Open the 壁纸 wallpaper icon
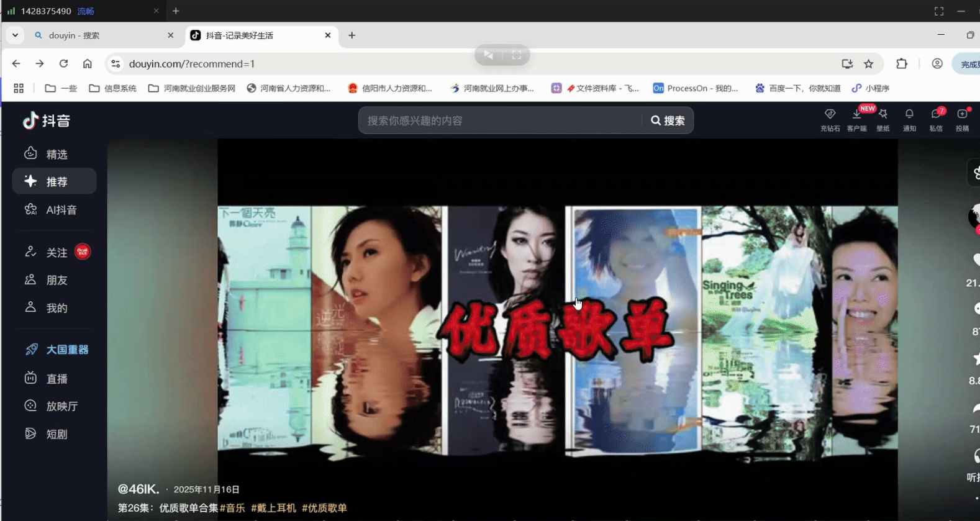980x521 pixels. (882, 119)
